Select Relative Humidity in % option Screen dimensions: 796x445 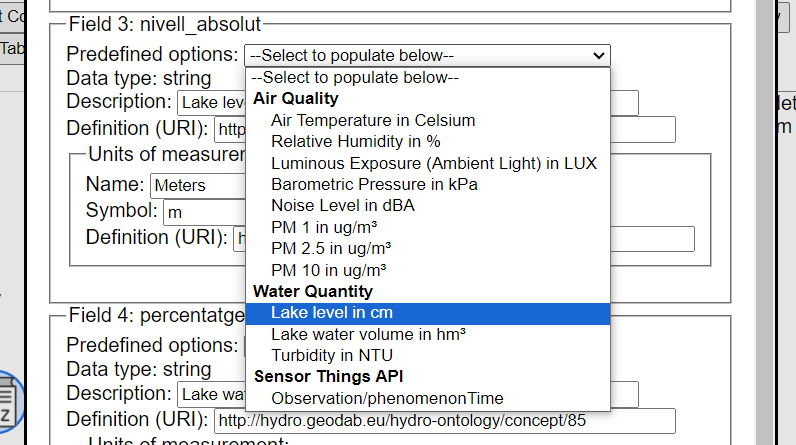(427, 142)
